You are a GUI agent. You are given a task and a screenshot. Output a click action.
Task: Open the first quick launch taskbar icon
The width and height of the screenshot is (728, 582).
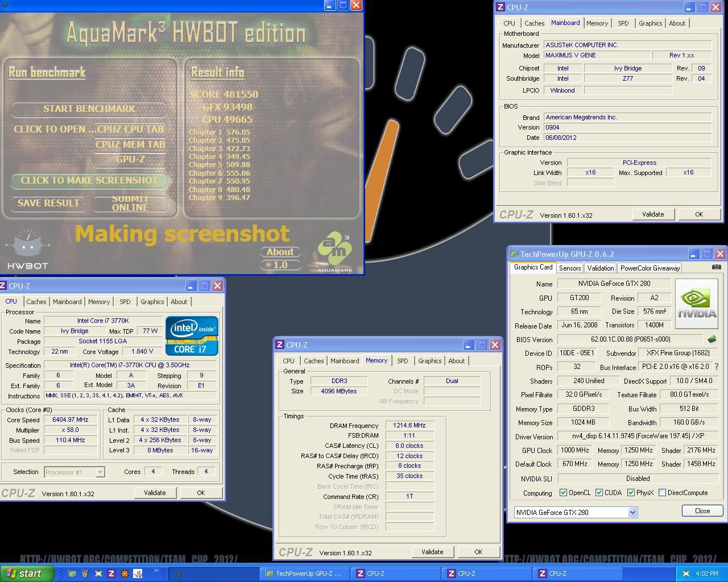(x=72, y=573)
